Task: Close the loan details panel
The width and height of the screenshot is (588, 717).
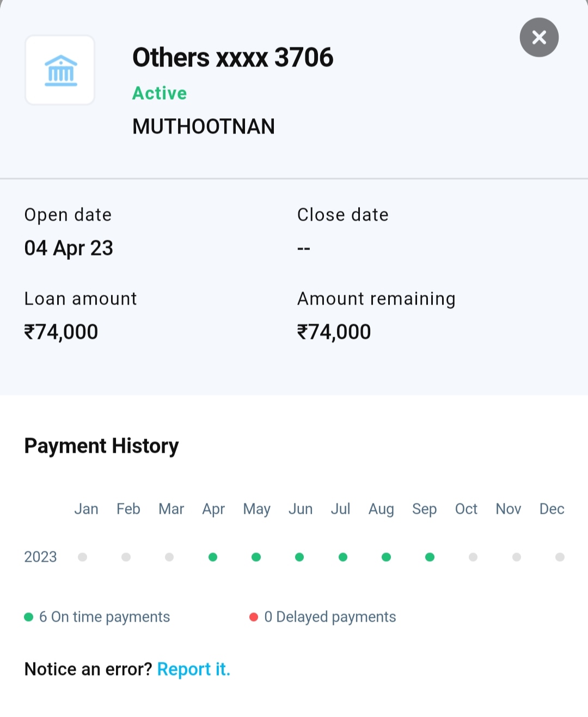Action: point(539,38)
